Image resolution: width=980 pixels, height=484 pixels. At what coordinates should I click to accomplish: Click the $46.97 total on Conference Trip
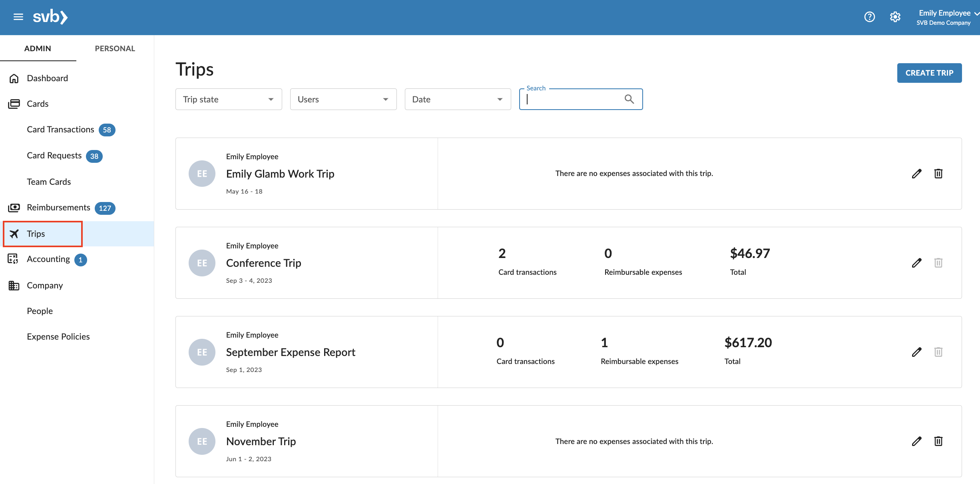(750, 254)
